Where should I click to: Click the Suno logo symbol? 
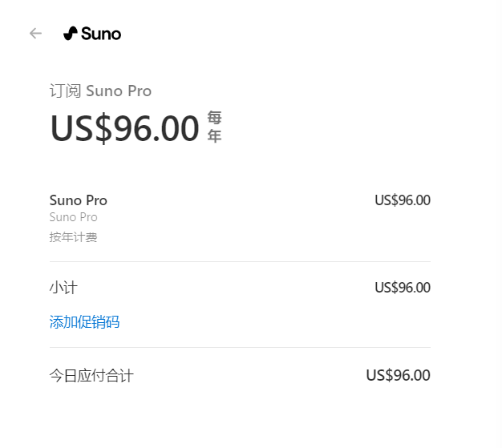[71, 33]
